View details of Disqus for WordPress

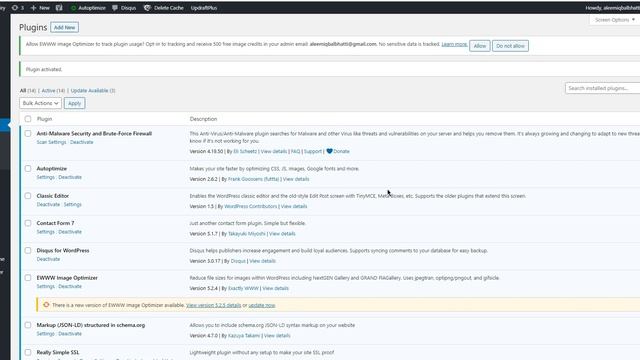pos(262,261)
